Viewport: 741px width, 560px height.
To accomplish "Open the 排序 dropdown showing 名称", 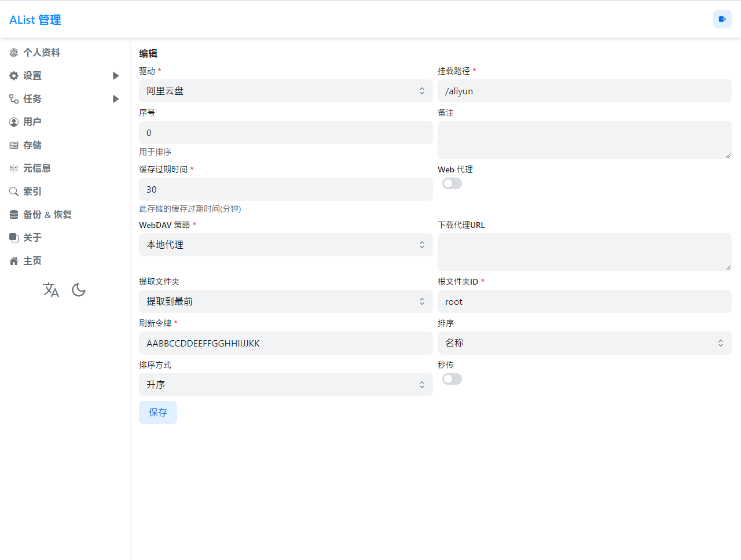I will click(x=584, y=343).
